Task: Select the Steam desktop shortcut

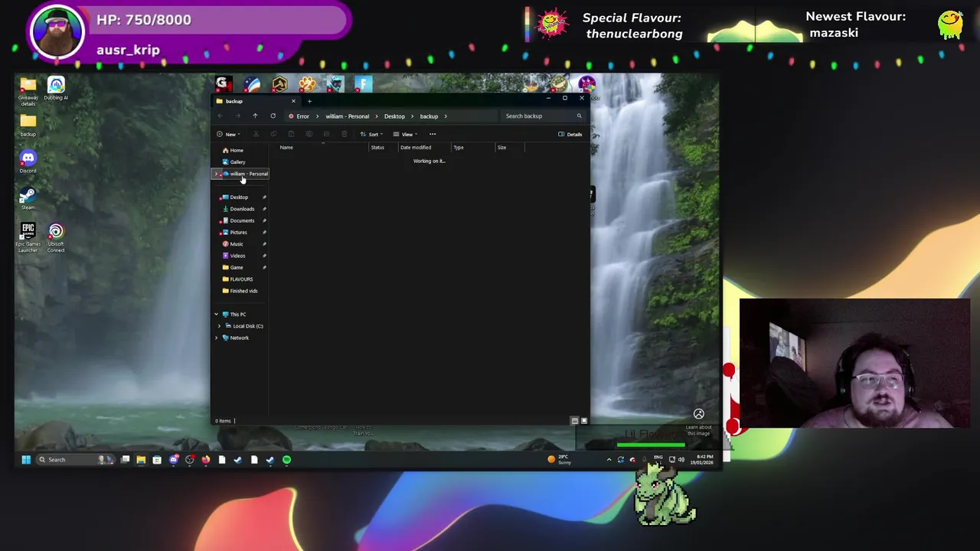Action: tap(28, 198)
